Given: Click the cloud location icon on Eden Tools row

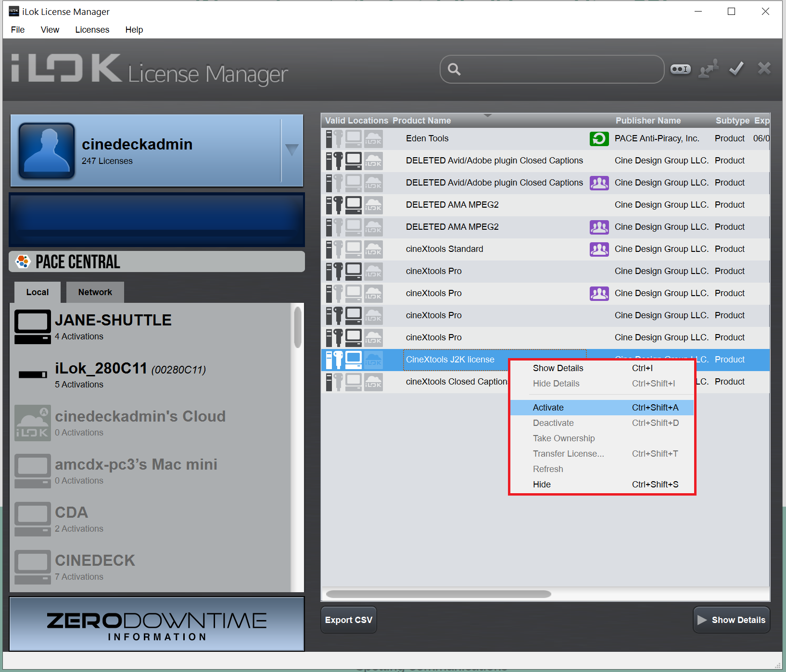Looking at the screenshot, I should click(x=373, y=139).
